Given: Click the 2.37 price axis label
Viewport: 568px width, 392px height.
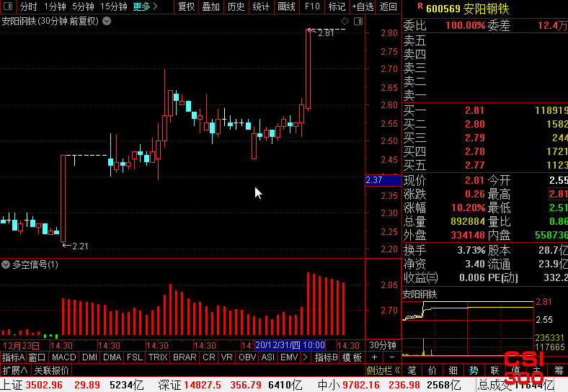Looking at the screenshot, I should click(383, 180).
